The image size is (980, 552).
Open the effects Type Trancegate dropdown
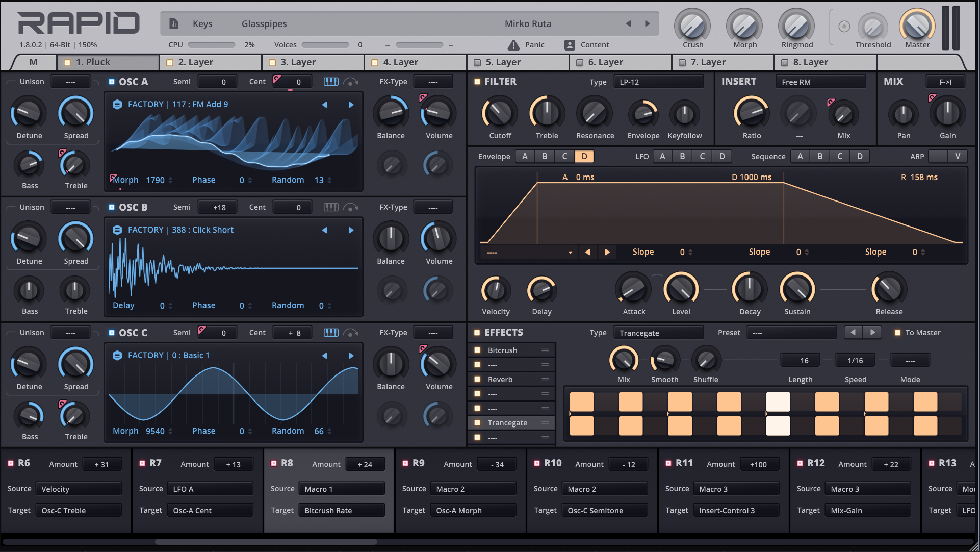(658, 333)
